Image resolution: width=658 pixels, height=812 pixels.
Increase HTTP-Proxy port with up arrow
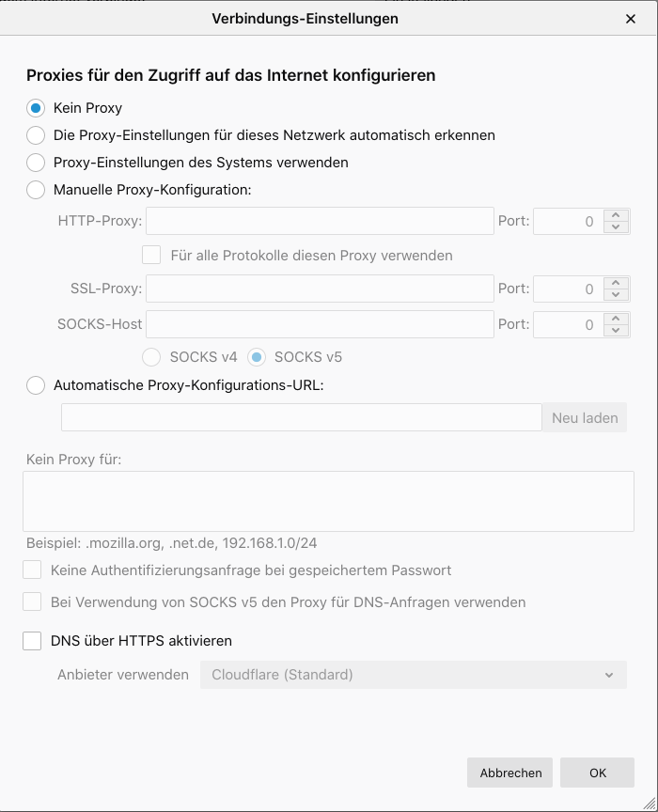616,216
